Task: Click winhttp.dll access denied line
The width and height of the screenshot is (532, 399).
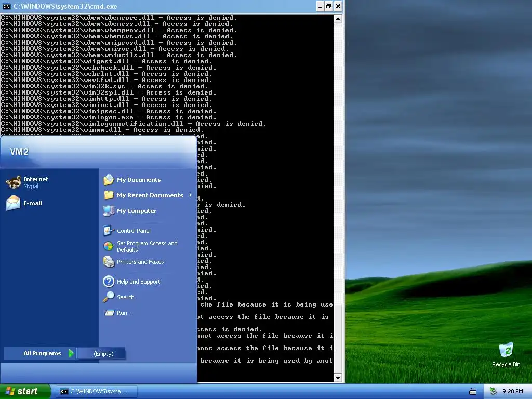Action: click(107, 99)
